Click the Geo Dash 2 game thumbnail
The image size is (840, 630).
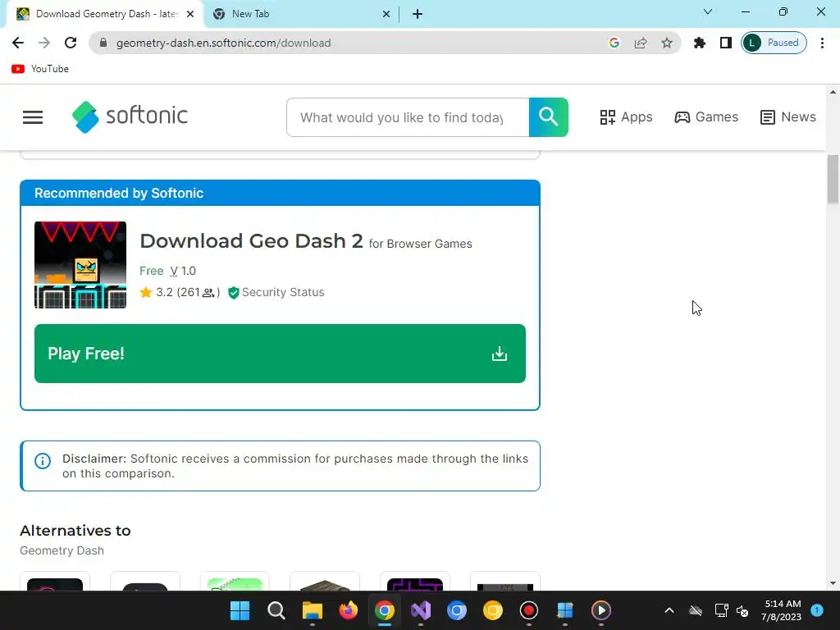point(80,265)
